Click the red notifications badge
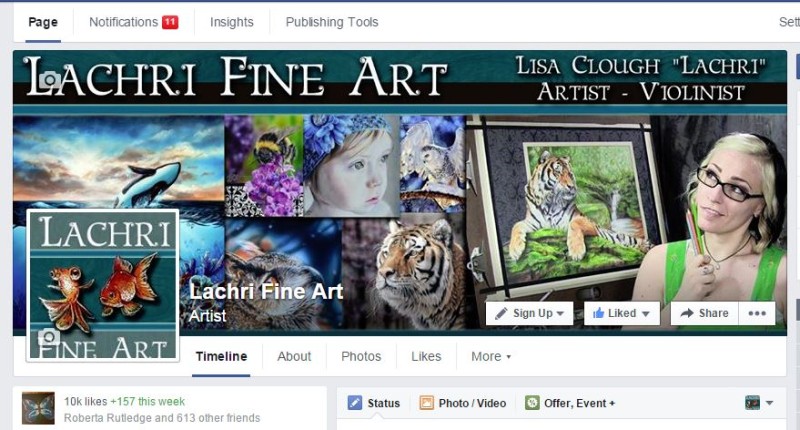Image resolution: width=800 pixels, height=430 pixels. [170, 22]
